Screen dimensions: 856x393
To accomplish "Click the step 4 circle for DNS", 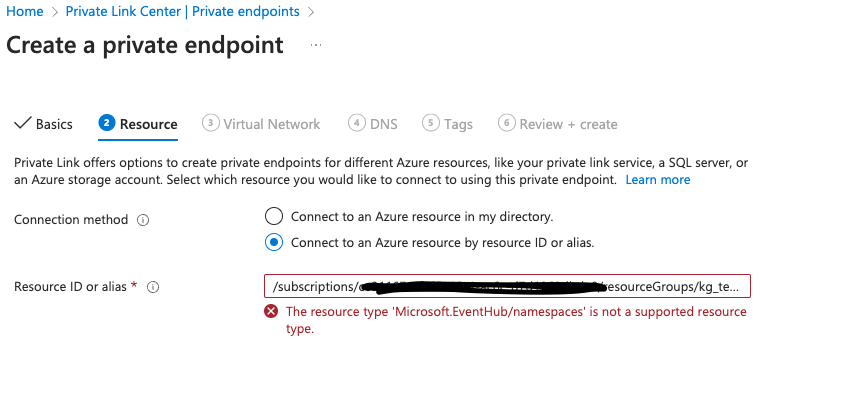I will [356, 123].
